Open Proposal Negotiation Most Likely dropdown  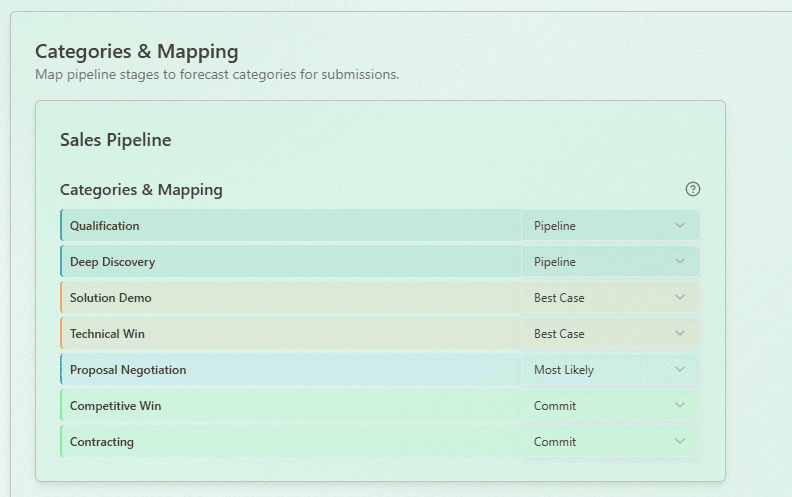610,369
